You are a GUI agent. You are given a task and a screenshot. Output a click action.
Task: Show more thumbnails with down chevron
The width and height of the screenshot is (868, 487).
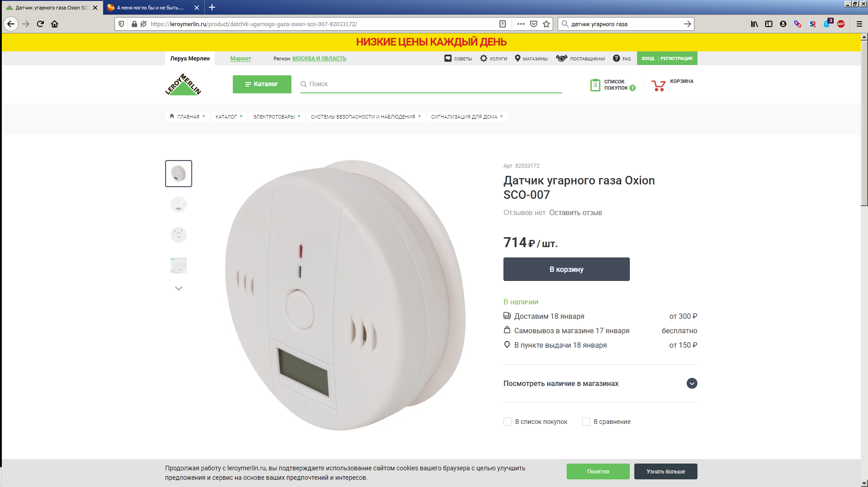pyautogui.click(x=179, y=288)
